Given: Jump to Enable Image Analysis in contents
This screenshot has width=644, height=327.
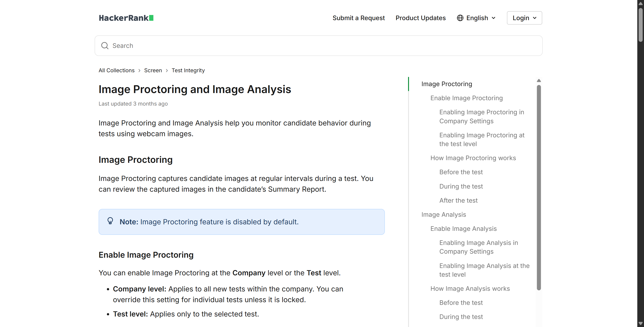Looking at the screenshot, I should click(x=464, y=229).
